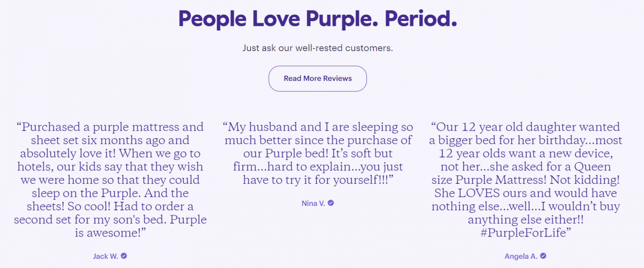The width and height of the screenshot is (644, 268).
Task: Click the Read More Reviews button
Action: tap(317, 79)
